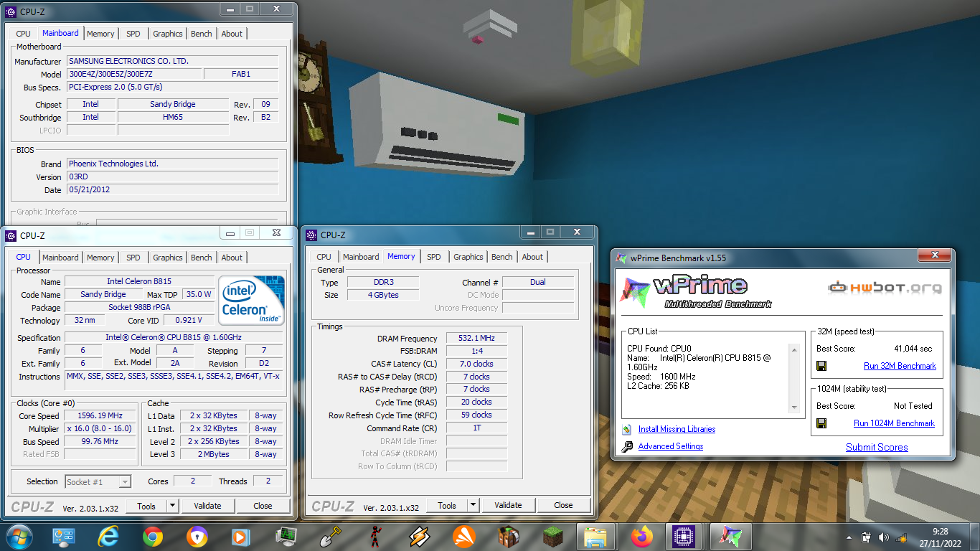Viewport: 980px width, 551px height.
Task: Save the 1024M score with floppy icon
Action: pyautogui.click(x=821, y=423)
